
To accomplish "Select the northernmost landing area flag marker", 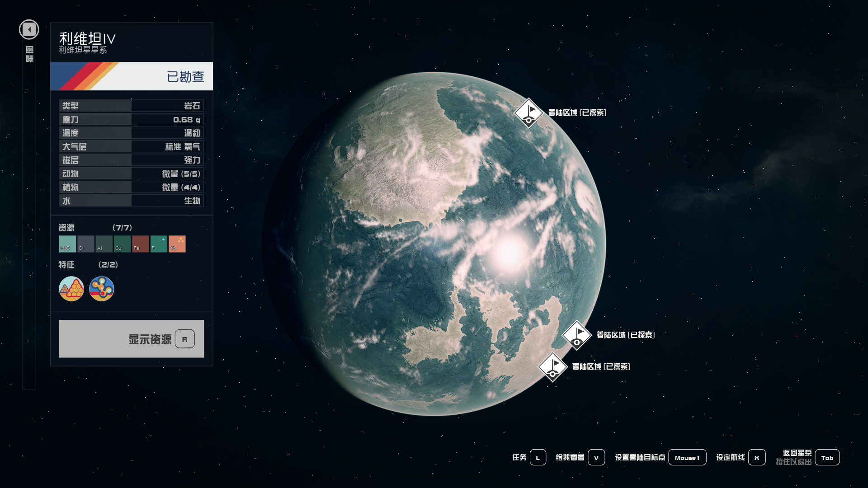I will click(528, 113).
